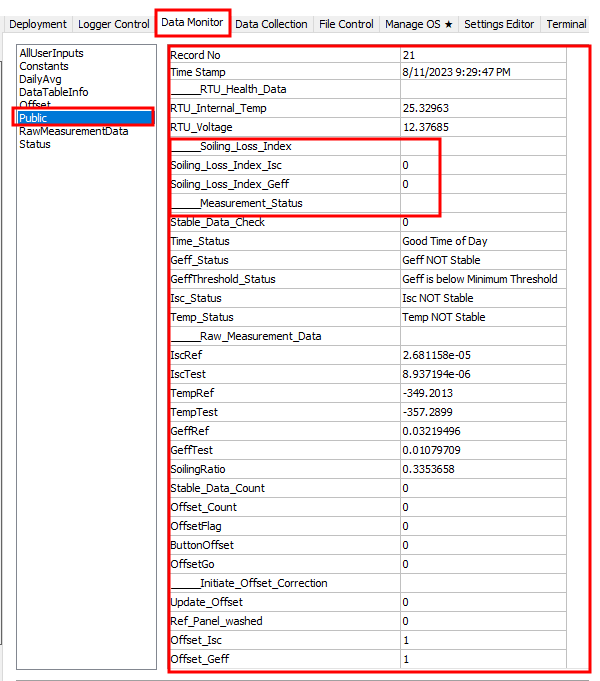
Task: Open the Logger Control tab
Action: pyautogui.click(x=113, y=24)
